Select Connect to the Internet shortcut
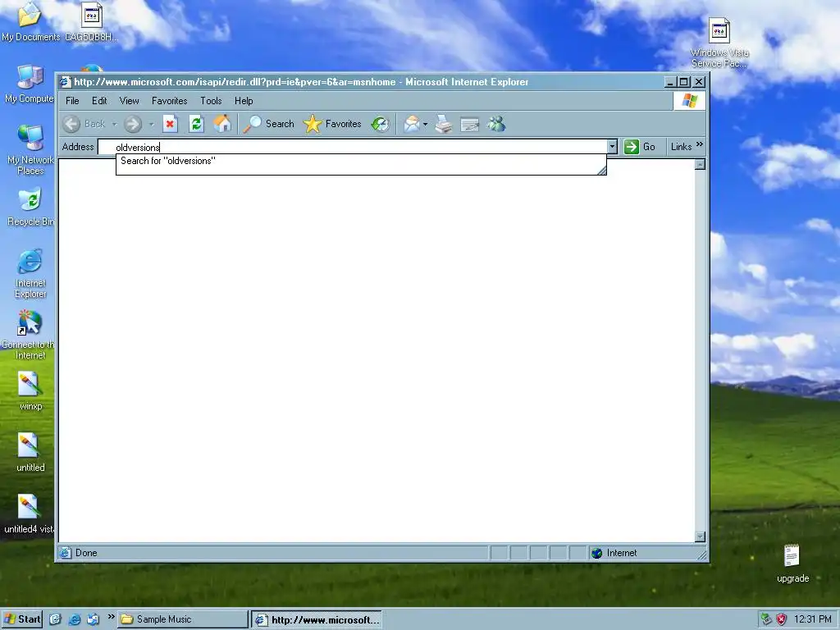Screen dimensions: 840x630 pyautogui.click(x=30, y=335)
